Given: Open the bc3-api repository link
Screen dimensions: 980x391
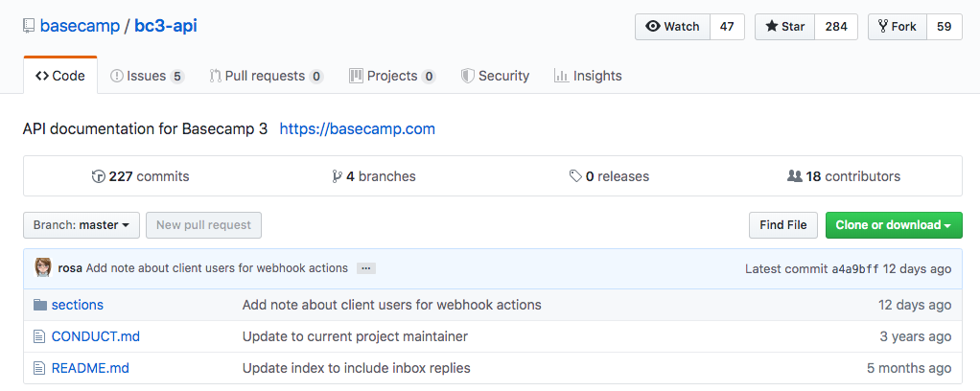Looking at the screenshot, I should (166, 26).
